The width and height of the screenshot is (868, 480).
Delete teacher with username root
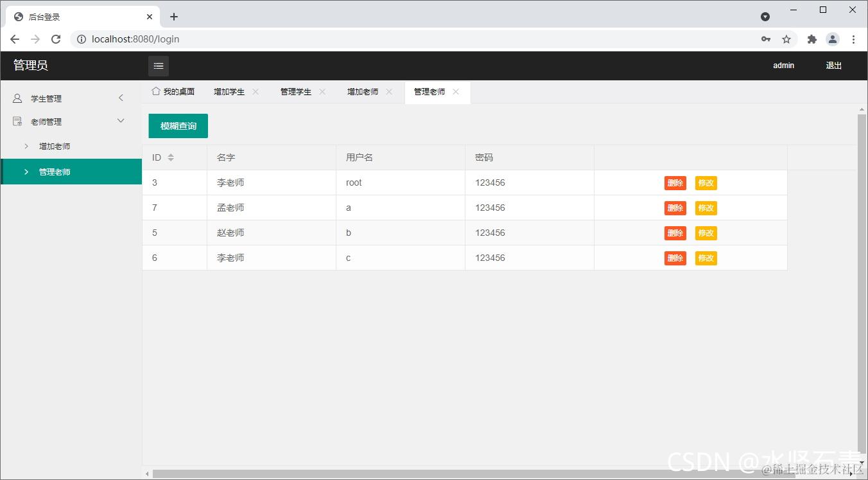coord(675,183)
